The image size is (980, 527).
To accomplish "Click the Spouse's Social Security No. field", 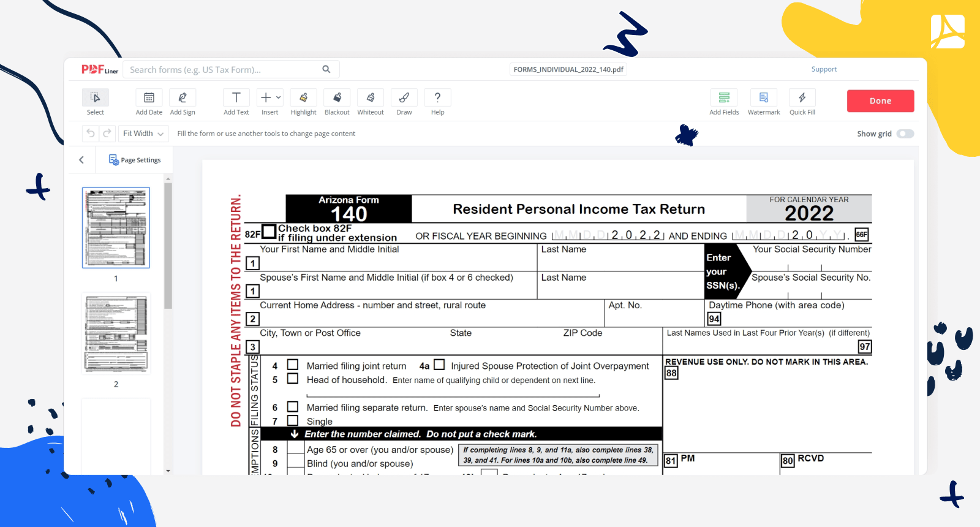I will pos(812,286).
